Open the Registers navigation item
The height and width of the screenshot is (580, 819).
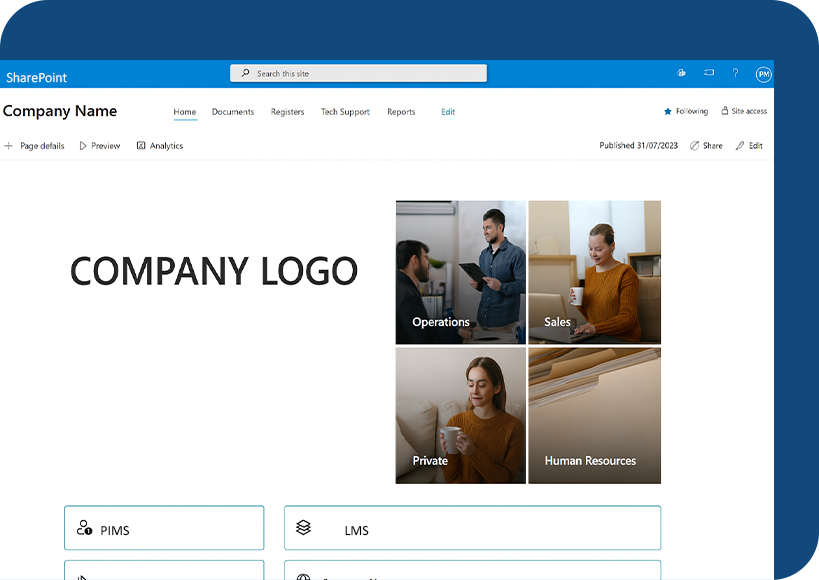[287, 112]
